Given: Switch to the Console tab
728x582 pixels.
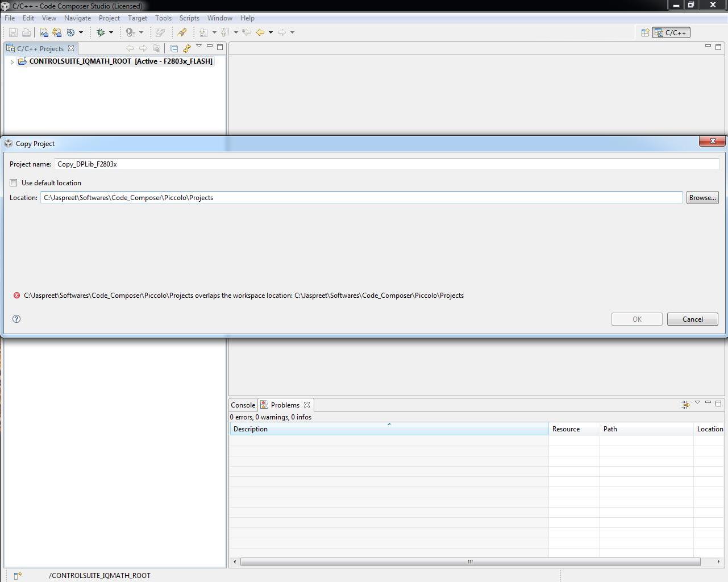Looking at the screenshot, I should [243, 405].
